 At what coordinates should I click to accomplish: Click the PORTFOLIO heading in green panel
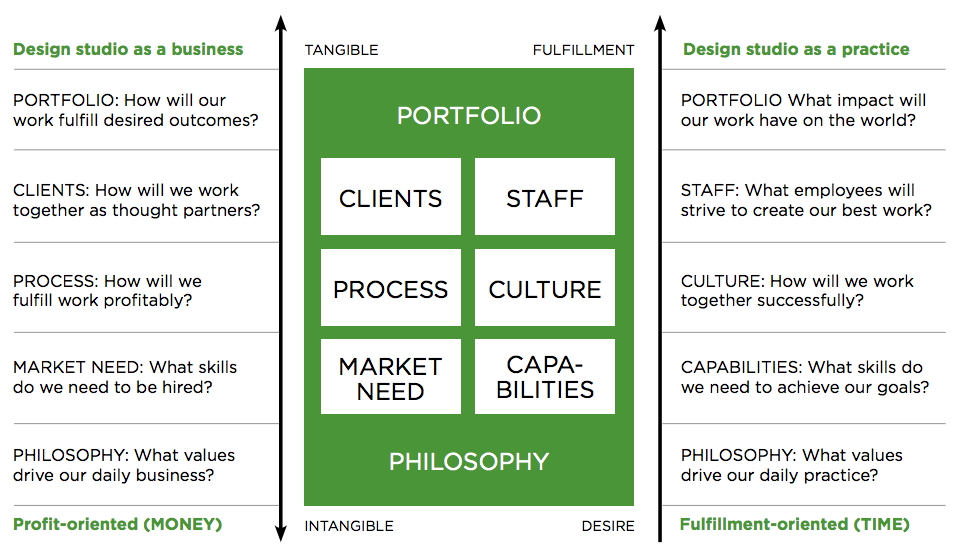coord(469,116)
